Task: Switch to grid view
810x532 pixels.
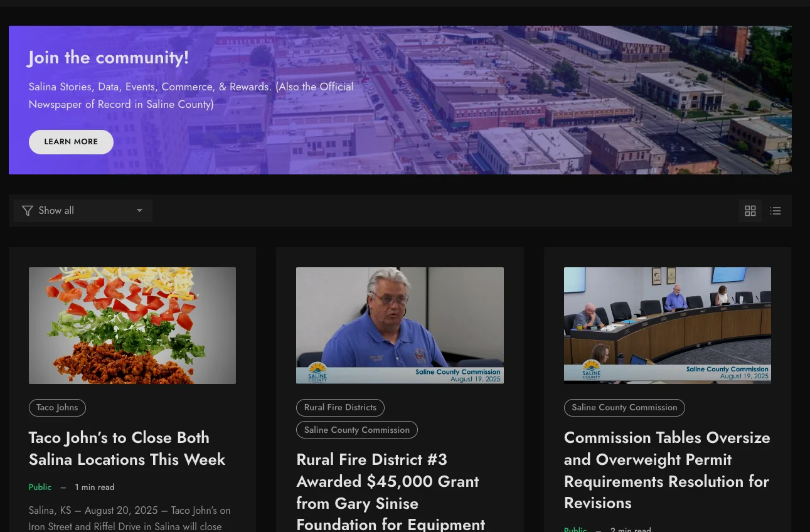Action: point(750,211)
